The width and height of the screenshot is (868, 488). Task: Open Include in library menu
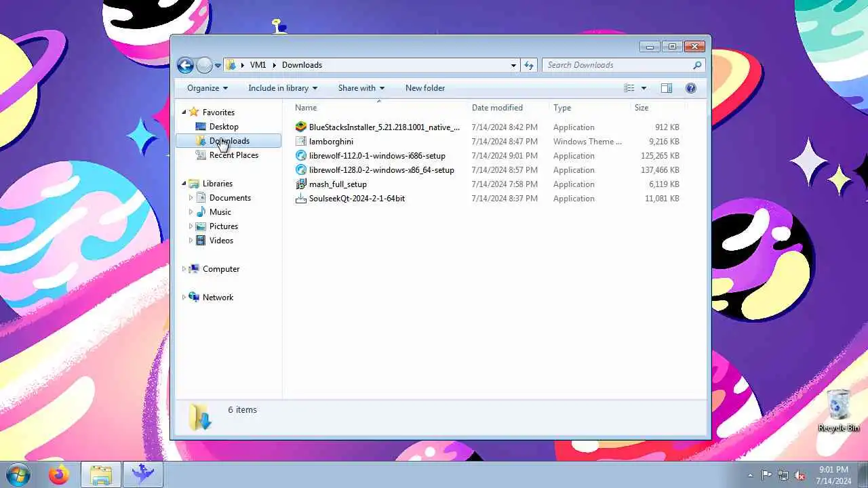point(283,88)
